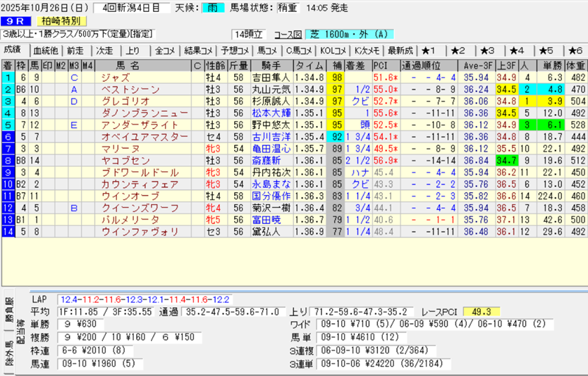Image resolution: width=588 pixels, height=376 pixels.
Task: Open the 血統他 tab
Action: (45, 51)
